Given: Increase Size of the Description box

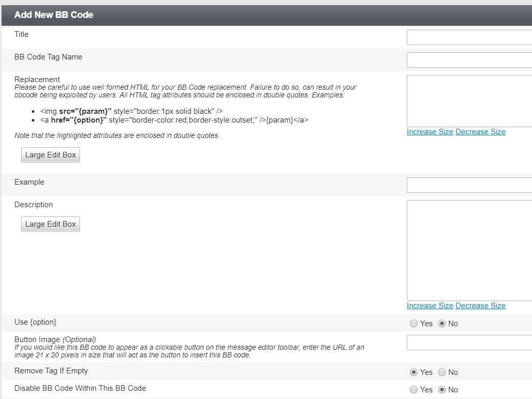Looking at the screenshot, I should tap(430, 306).
